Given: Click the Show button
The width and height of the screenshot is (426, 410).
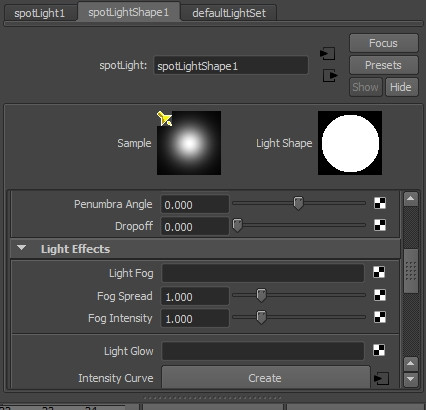Looking at the screenshot, I should click(x=365, y=87).
